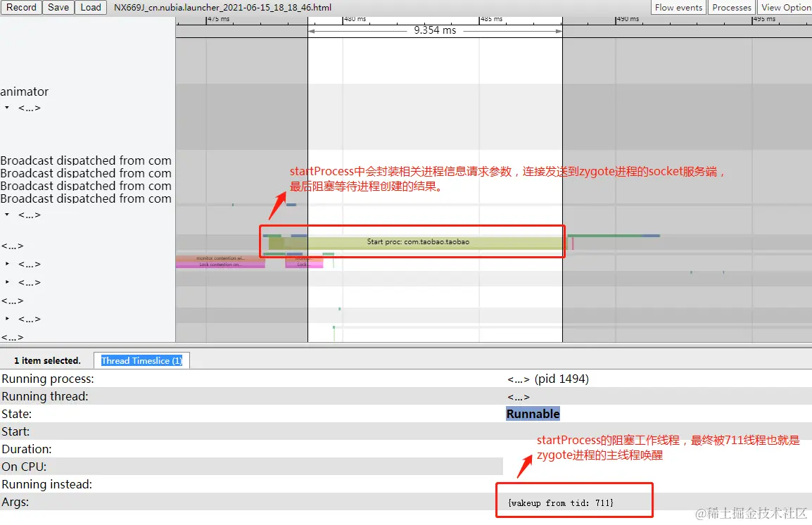This screenshot has width=812, height=525.
Task: Expand the first collapsed track after Start proc row
Action: 7,264
